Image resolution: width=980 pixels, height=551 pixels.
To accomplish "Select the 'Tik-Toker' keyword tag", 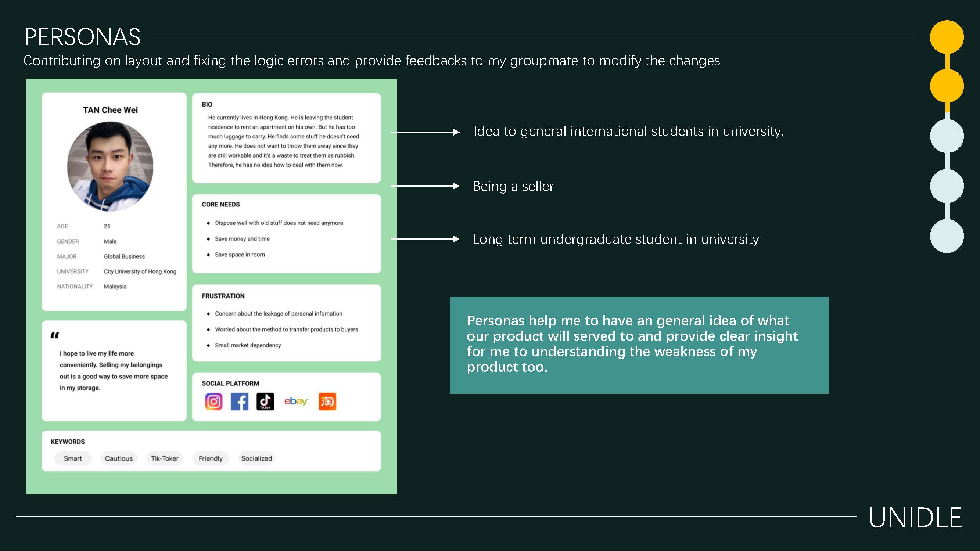I will click(165, 458).
